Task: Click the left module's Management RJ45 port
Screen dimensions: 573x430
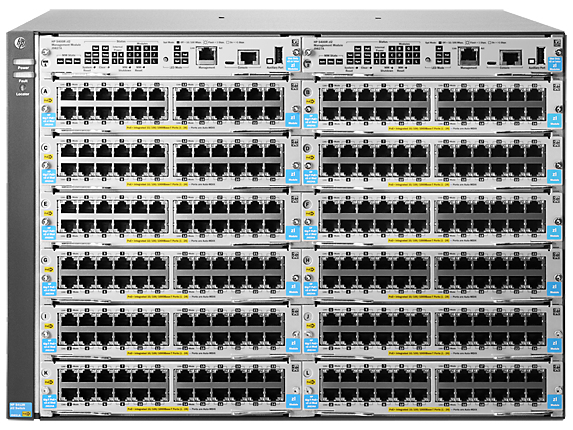Action: coord(207,55)
